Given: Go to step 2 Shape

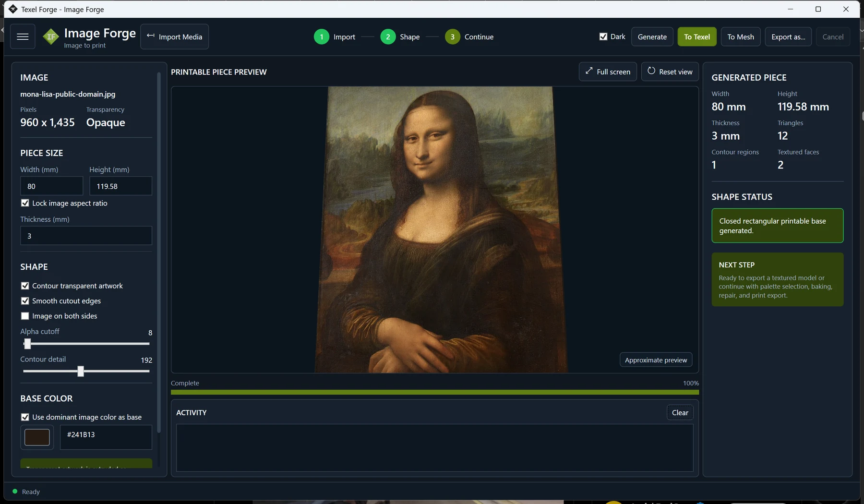Looking at the screenshot, I should tap(400, 36).
